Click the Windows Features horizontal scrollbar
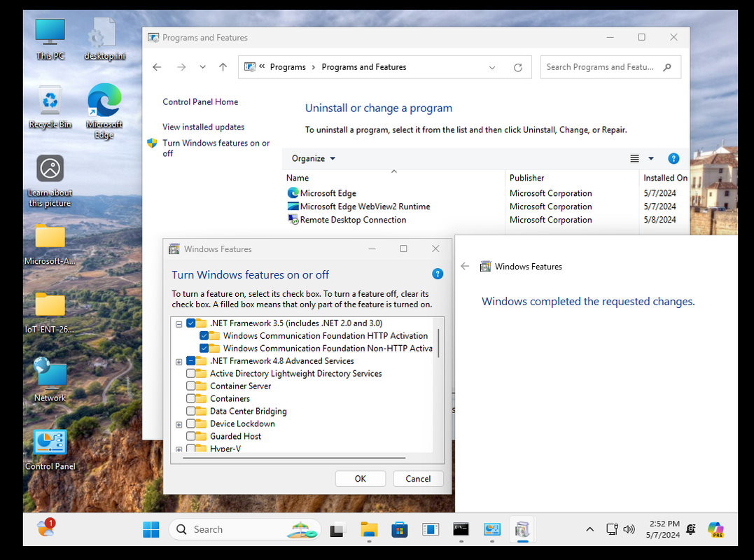Viewport: 754px width, 560px height. point(294,458)
